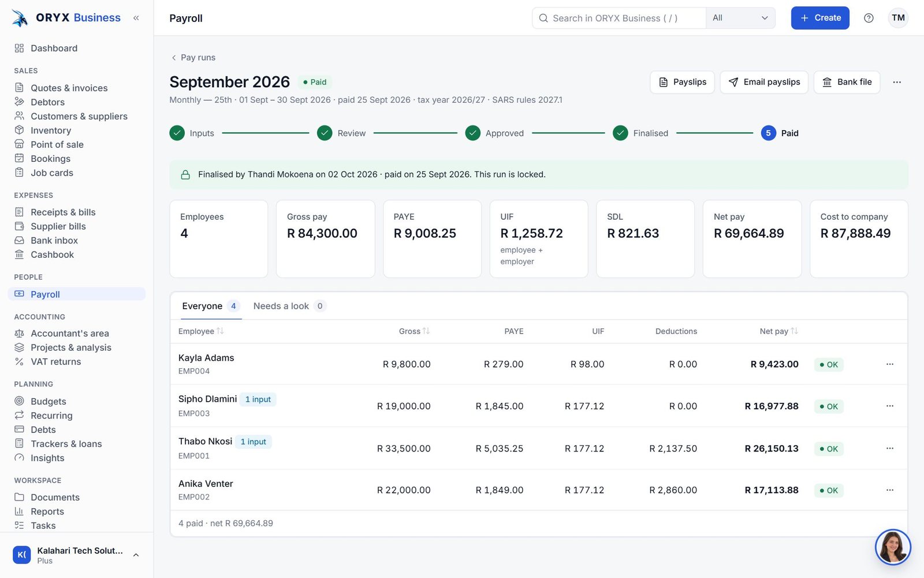Select the Gross pay R 84,300.00 card
Image resolution: width=924 pixels, height=578 pixels.
(326, 239)
